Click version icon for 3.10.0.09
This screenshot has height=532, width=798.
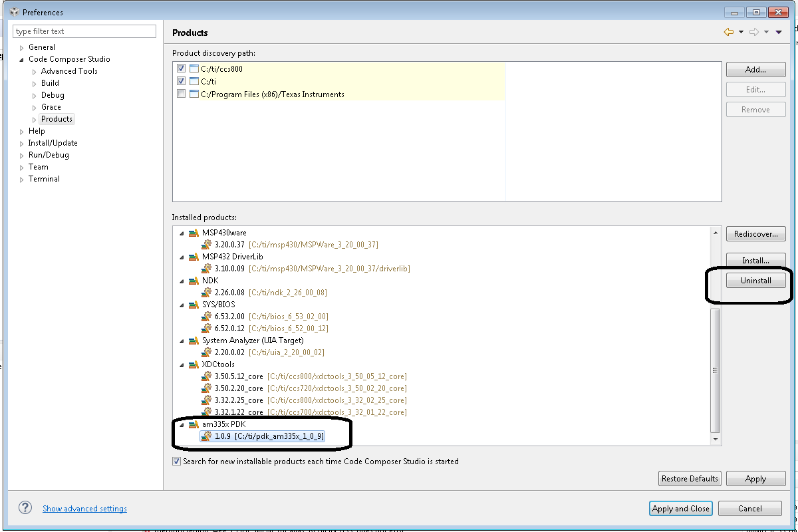point(207,269)
